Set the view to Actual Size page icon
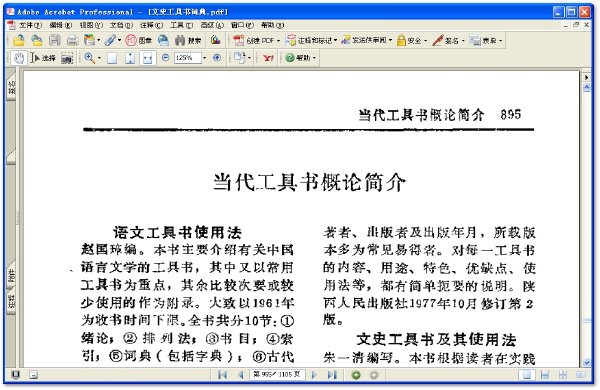Screen dimensions: 600x390 [x=112, y=58]
